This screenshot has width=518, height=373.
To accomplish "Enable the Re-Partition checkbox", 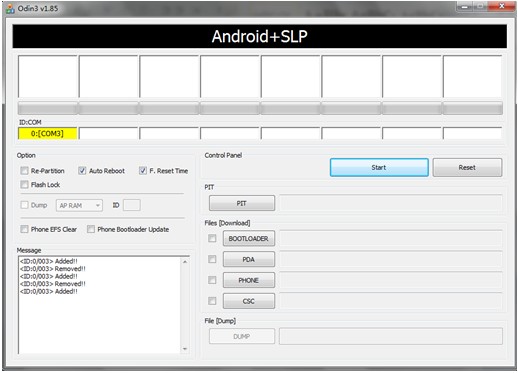I will click(x=24, y=171).
